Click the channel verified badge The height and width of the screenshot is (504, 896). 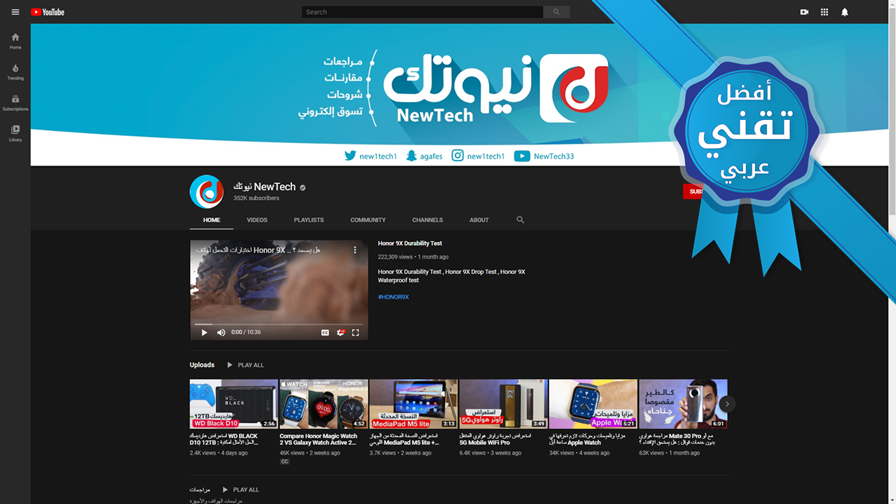(302, 187)
